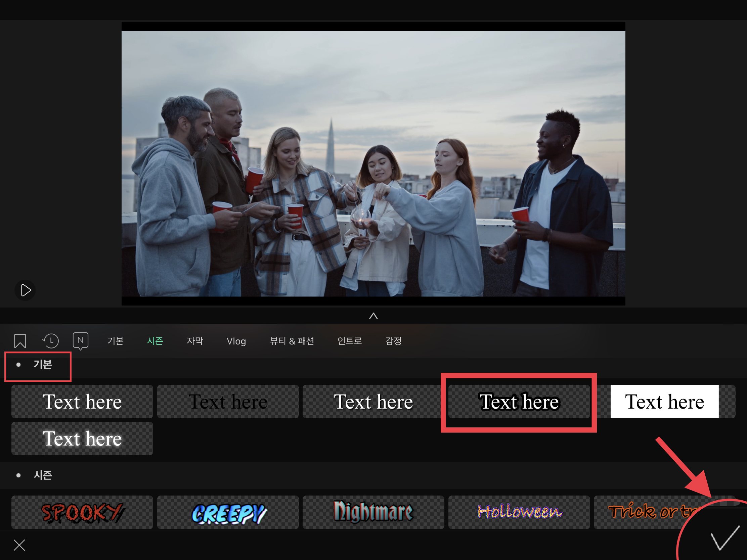Expand panel using the up chevron

pos(373,316)
